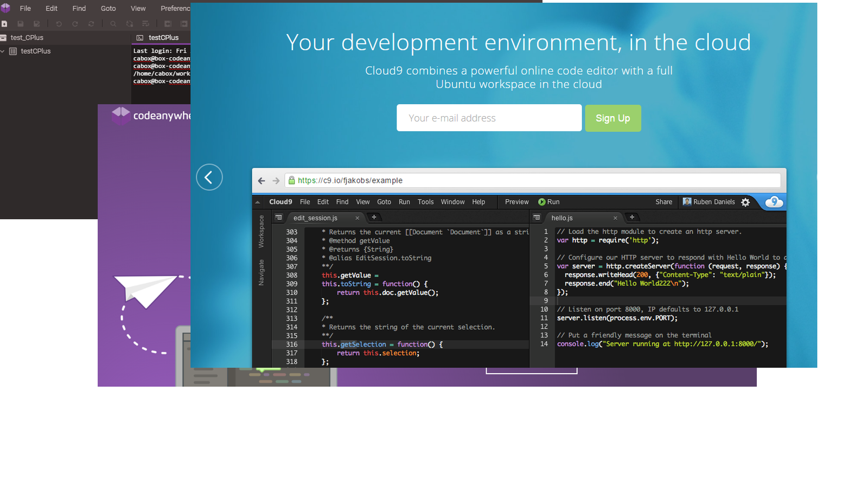Image resolution: width=868 pixels, height=486 pixels.
Task: Click the save-as icon in Codeanywhere toolbar
Action: (x=37, y=24)
